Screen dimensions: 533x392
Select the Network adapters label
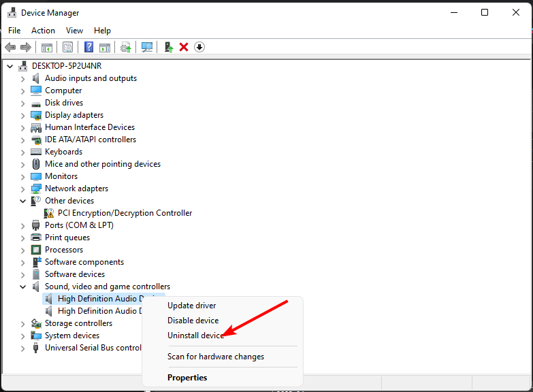pos(76,189)
